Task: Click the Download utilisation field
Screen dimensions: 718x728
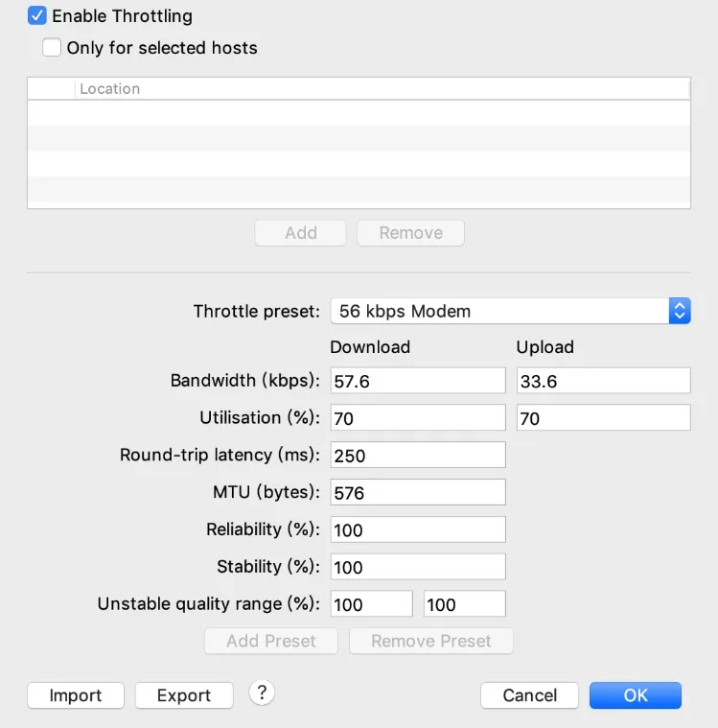Action: (x=417, y=418)
